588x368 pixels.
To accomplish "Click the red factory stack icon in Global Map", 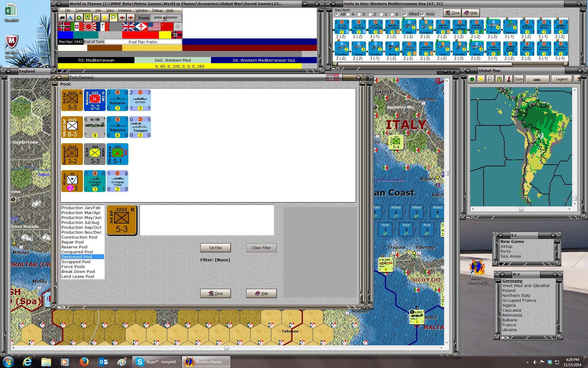I will (509, 79).
